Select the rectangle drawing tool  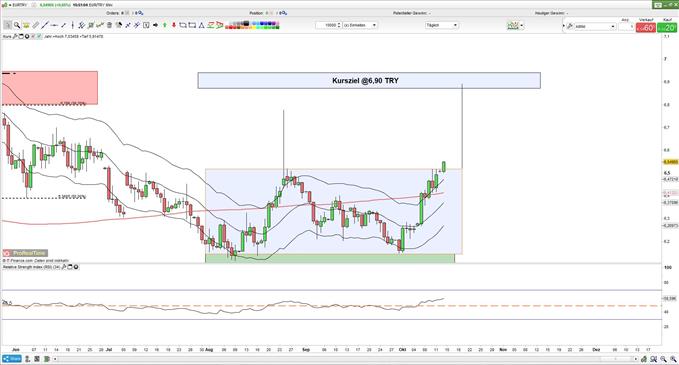(x=191, y=25)
